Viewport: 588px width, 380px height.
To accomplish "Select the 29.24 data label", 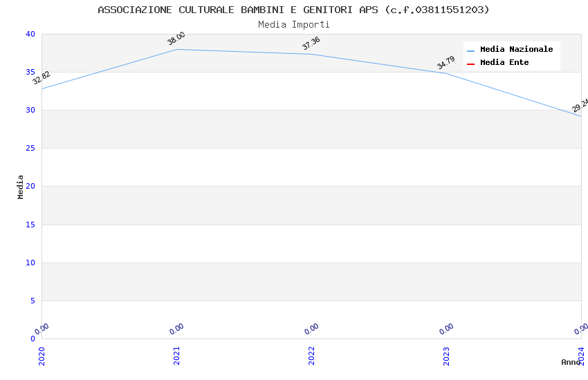I will tap(580, 105).
